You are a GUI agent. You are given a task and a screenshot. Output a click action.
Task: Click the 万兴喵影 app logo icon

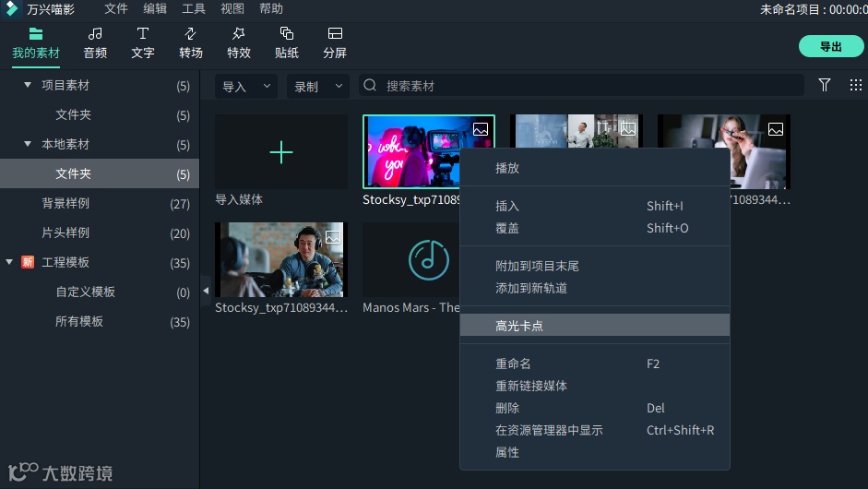(x=12, y=9)
